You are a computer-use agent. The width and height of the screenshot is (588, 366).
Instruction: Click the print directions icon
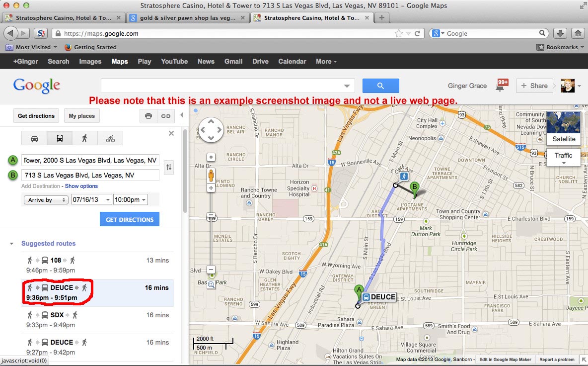click(x=148, y=116)
